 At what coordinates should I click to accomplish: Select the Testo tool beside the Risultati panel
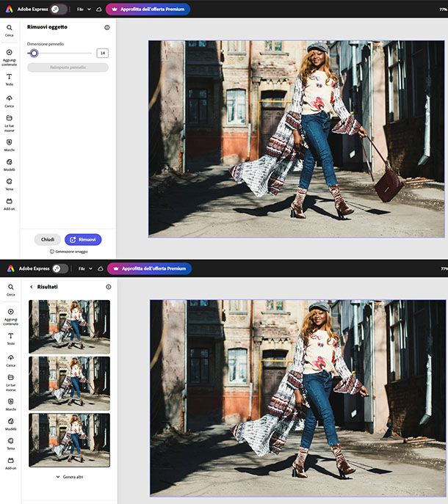pyautogui.click(x=10, y=339)
